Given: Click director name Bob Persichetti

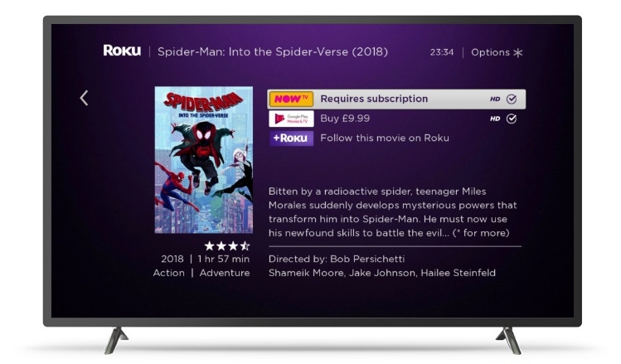Looking at the screenshot, I should 367,259.
